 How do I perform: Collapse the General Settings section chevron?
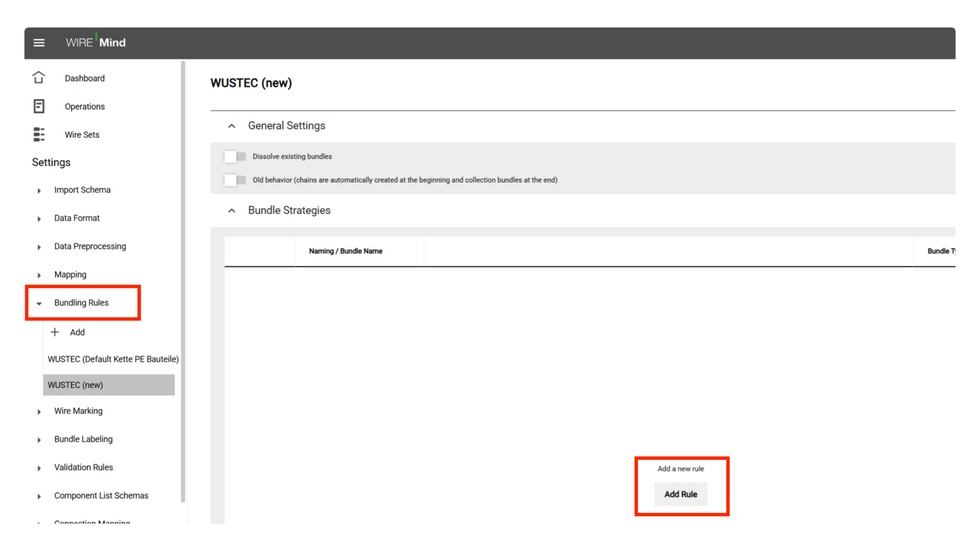point(232,126)
